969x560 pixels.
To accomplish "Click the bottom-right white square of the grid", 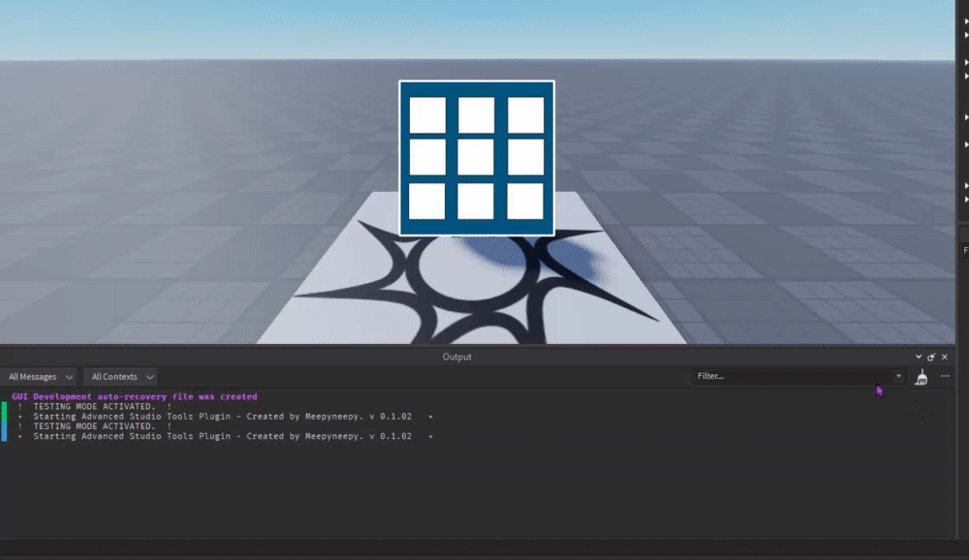I will coord(525,201).
